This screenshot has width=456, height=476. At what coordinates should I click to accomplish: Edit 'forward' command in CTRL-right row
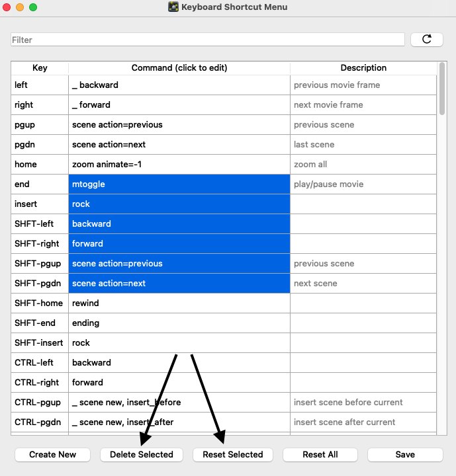[x=179, y=383]
